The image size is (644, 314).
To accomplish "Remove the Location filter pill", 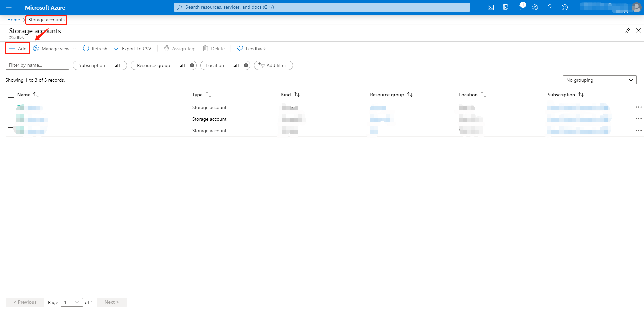I will [x=246, y=65].
